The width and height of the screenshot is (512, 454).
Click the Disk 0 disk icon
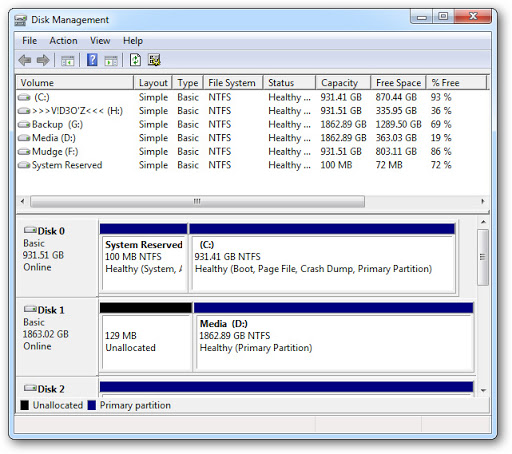pos(30,230)
